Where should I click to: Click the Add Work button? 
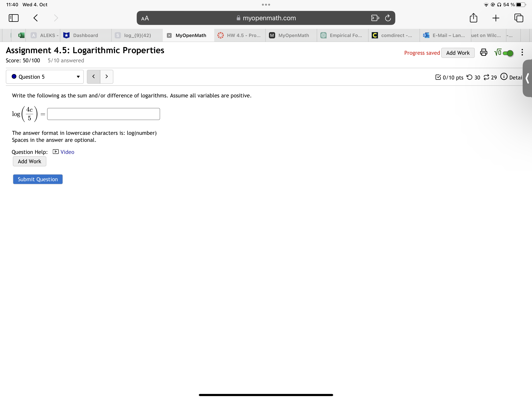tap(29, 161)
